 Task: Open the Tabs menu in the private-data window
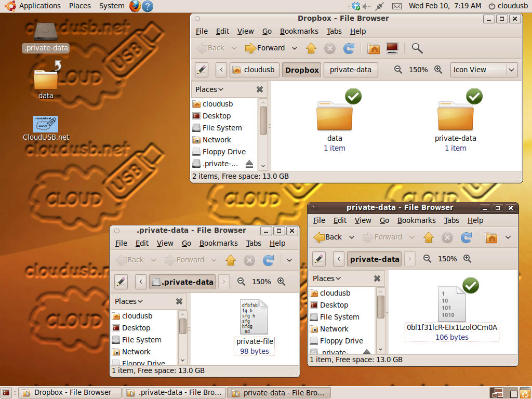click(x=451, y=220)
